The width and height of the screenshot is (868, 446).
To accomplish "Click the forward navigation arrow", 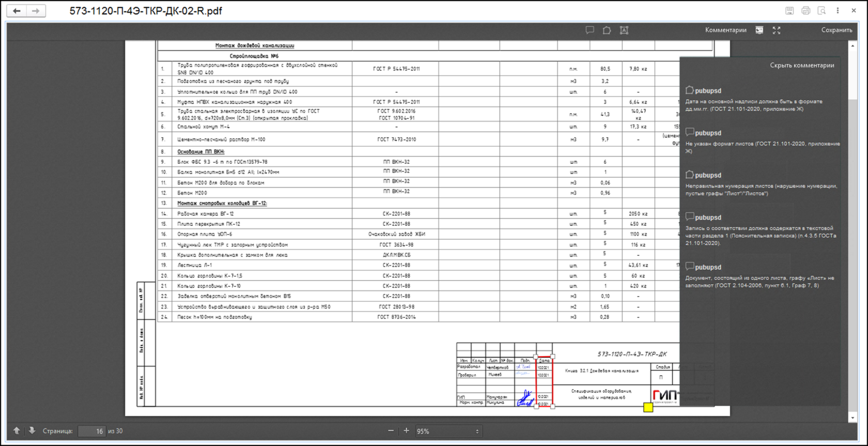I will tap(36, 11).
